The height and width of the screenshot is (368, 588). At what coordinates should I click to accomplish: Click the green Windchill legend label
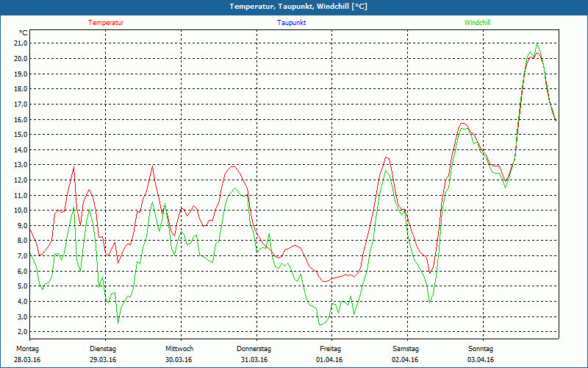pos(477,23)
